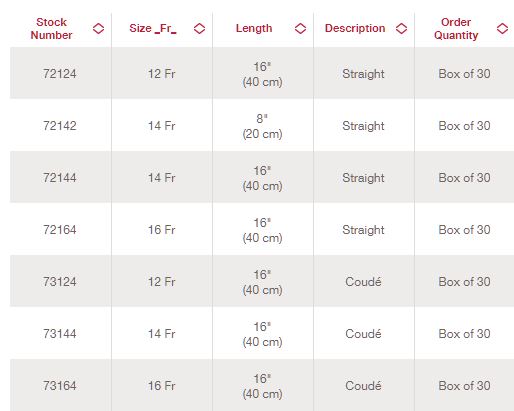Click Box of 30 in 72164 row
514x411 pixels.
point(464,230)
